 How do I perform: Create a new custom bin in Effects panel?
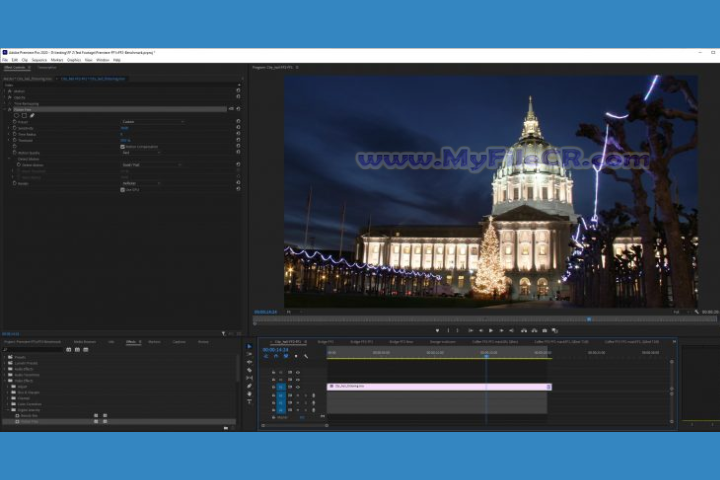225,428
